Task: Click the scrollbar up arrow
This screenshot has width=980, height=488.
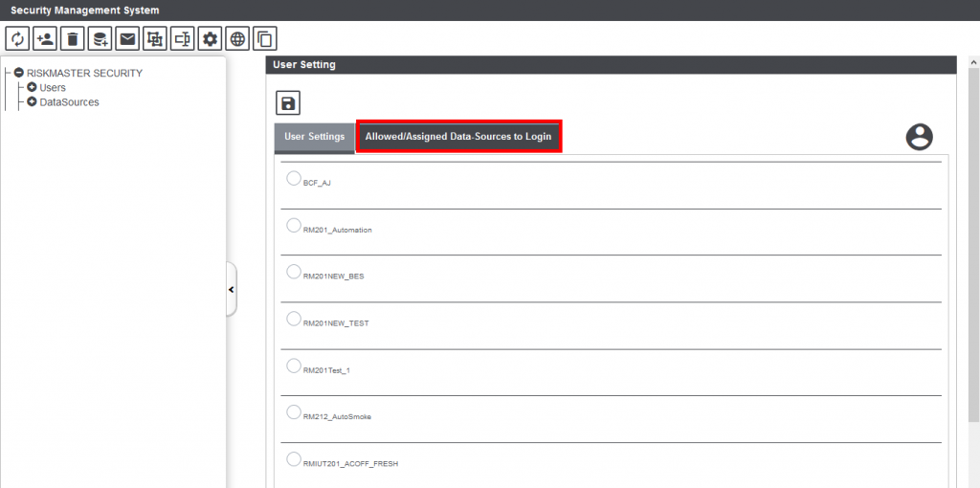Action: click(x=973, y=62)
